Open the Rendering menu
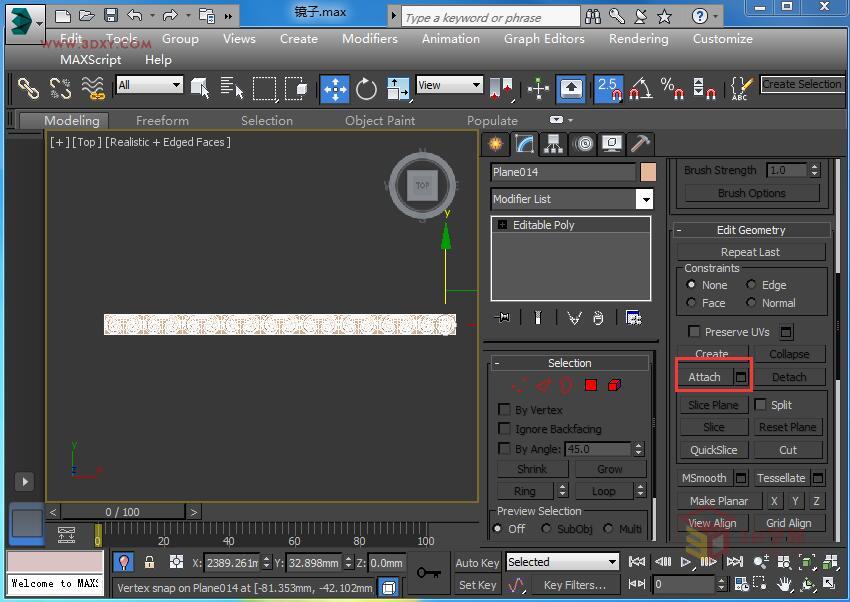Image resolution: width=850 pixels, height=602 pixels. pos(638,39)
